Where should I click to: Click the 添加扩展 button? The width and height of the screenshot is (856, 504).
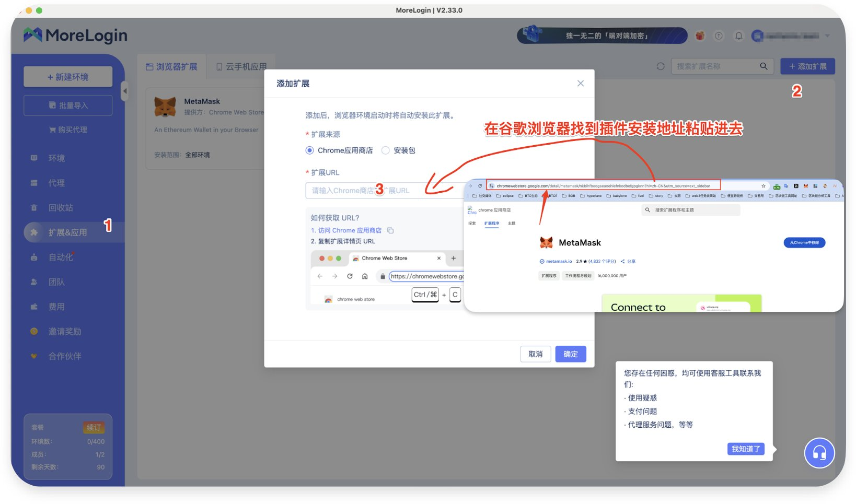click(x=807, y=66)
